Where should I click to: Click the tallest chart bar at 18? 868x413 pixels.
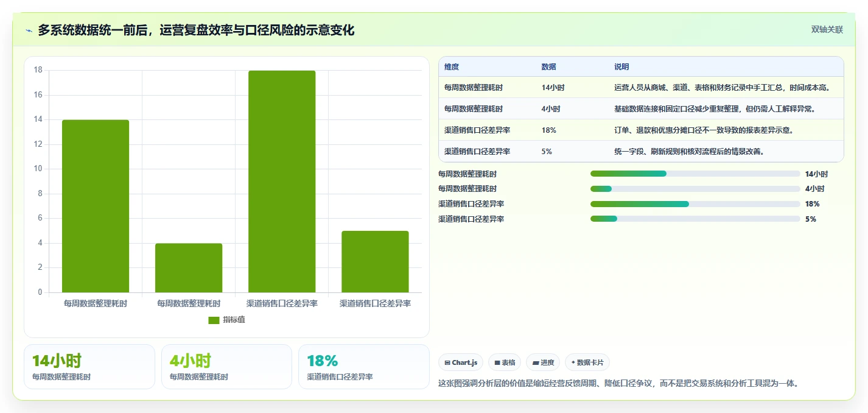click(282, 182)
